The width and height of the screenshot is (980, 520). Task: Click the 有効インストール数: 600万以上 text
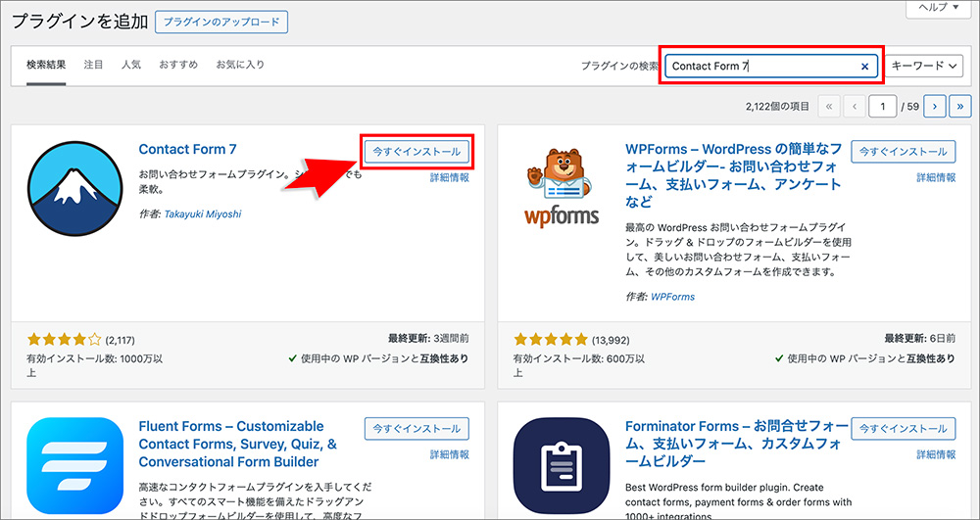point(579,365)
